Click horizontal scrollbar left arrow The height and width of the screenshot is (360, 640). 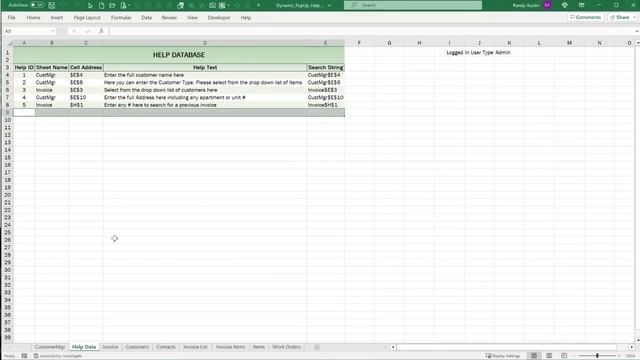pos(393,347)
